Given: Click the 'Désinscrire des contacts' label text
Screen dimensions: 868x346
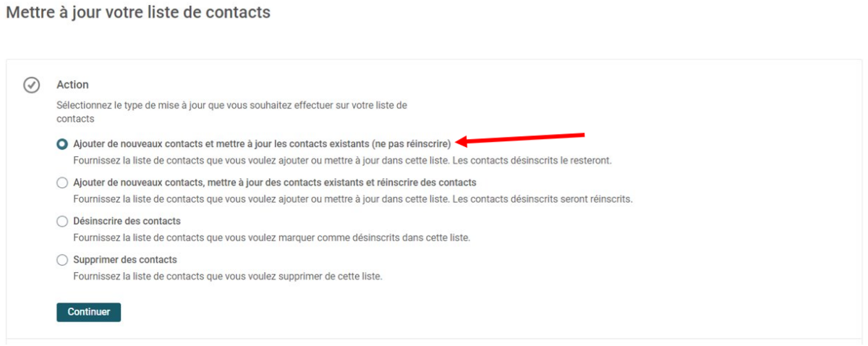Looking at the screenshot, I should (127, 221).
